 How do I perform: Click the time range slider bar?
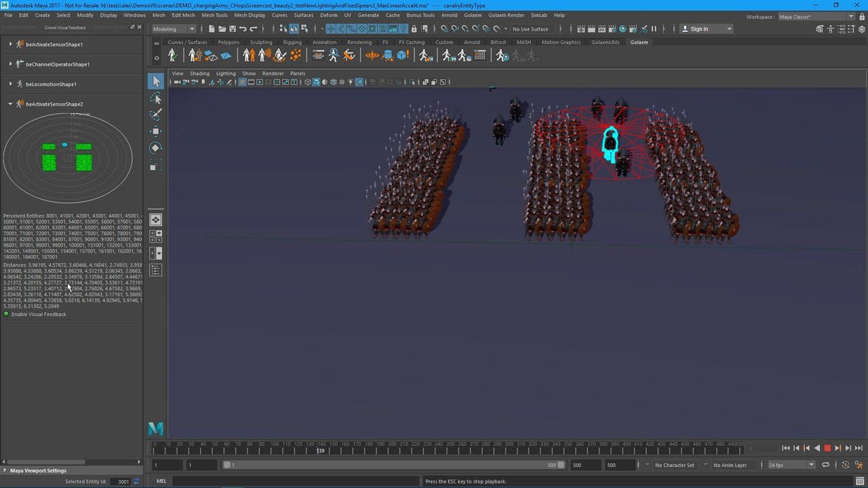point(393,465)
